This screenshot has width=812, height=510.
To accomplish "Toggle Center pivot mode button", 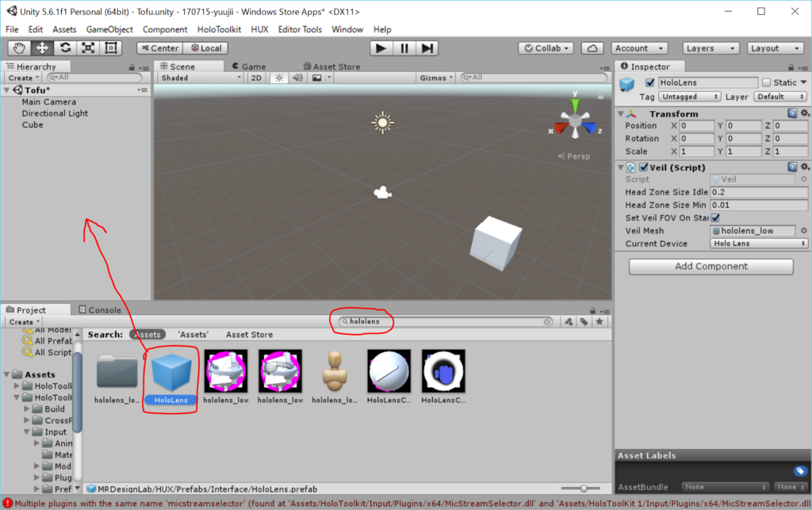I will click(x=160, y=48).
